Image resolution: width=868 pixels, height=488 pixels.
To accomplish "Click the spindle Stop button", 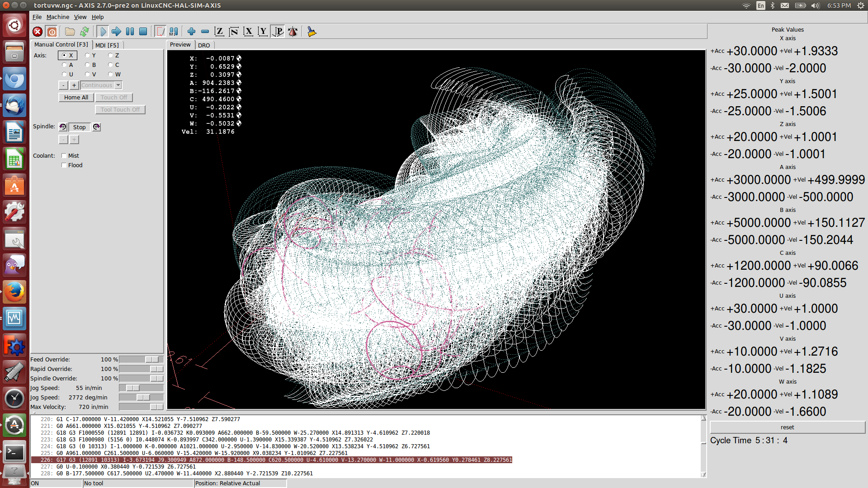I will tap(80, 127).
